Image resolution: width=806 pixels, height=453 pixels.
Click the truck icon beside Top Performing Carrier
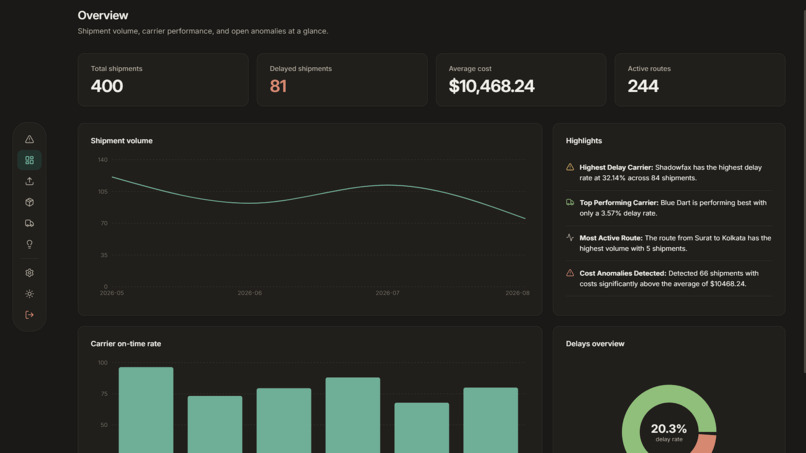pyautogui.click(x=570, y=203)
